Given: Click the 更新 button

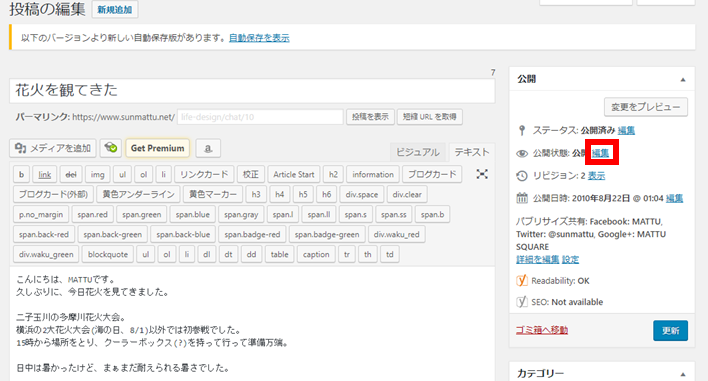Looking at the screenshot, I should [671, 330].
